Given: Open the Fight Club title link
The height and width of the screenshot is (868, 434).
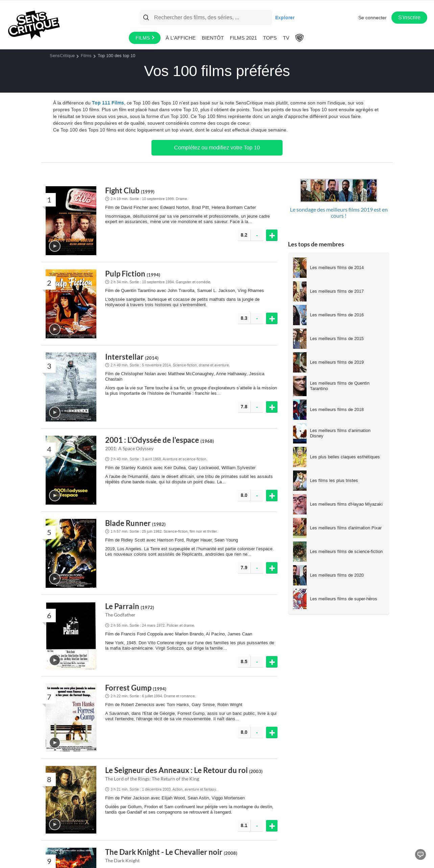Looking at the screenshot, I should click(122, 191).
